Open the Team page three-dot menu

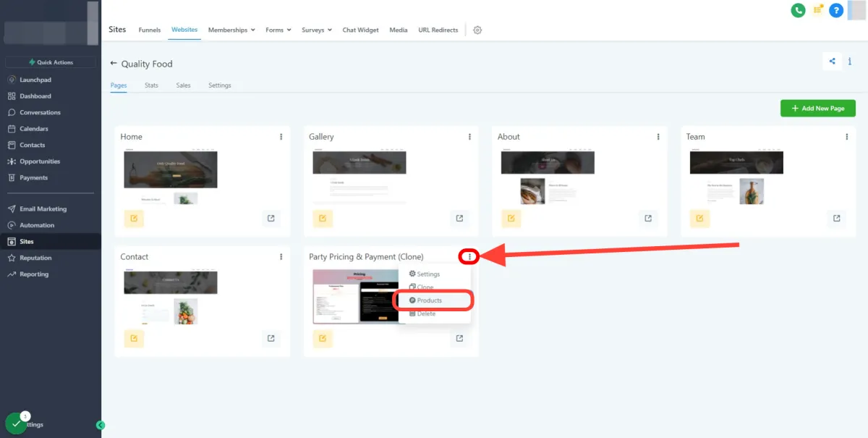tap(847, 136)
